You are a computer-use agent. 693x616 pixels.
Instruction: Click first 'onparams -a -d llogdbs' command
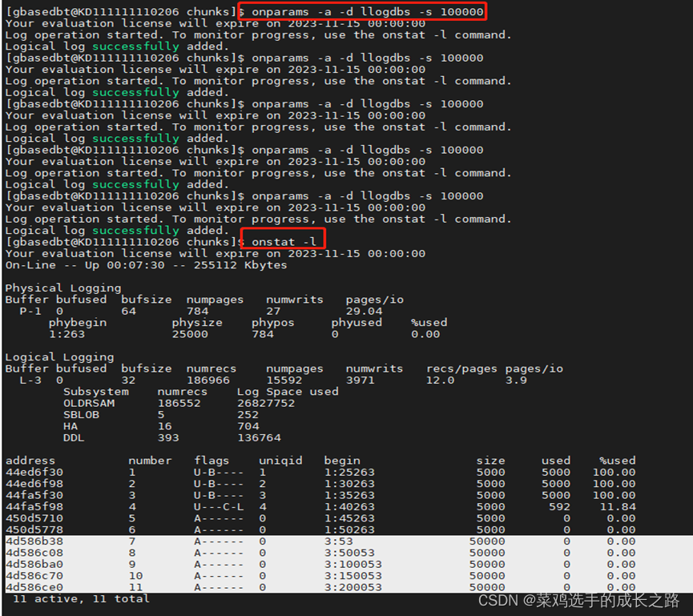click(x=367, y=12)
